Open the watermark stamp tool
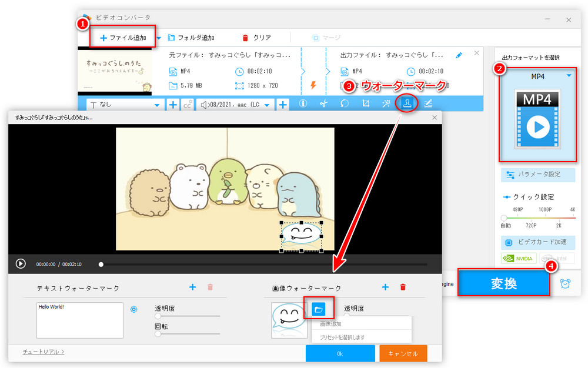The image size is (588, 368). (407, 103)
